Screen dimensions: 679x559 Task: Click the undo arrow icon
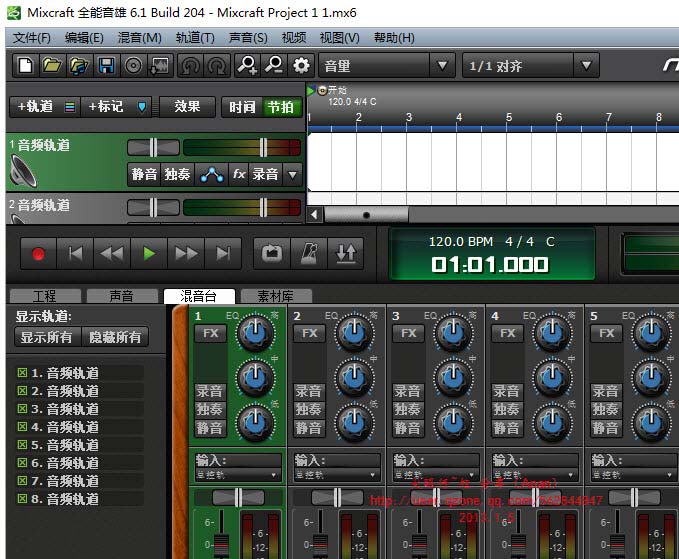[191, 66]
